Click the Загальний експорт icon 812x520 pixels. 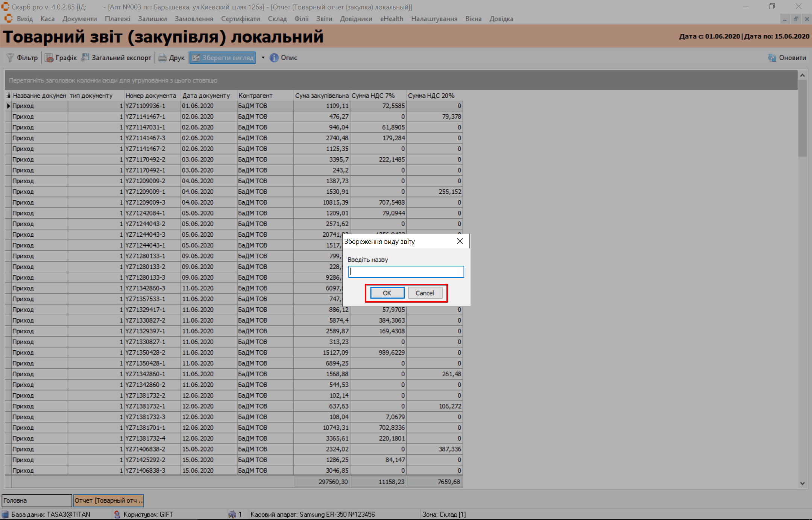pos(86,58)
